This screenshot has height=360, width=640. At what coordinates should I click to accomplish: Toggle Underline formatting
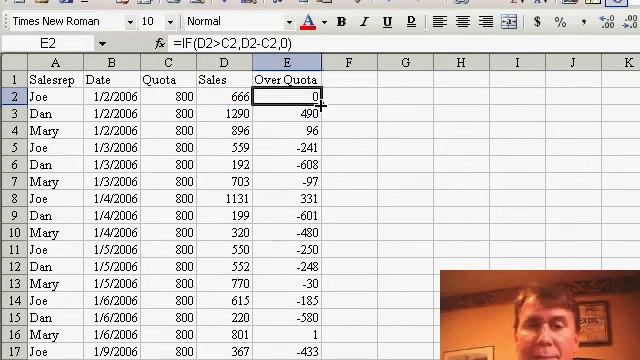387,22
